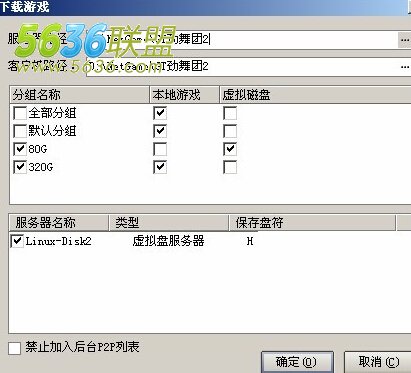Check the 全部分组 group checkbox

click(20, 113)
